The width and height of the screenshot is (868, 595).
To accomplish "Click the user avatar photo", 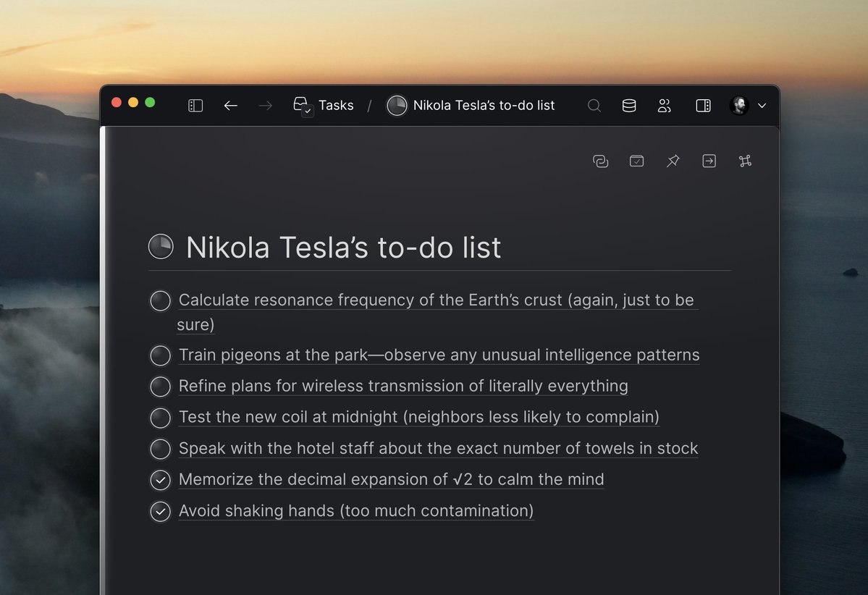I will [739, 105].
